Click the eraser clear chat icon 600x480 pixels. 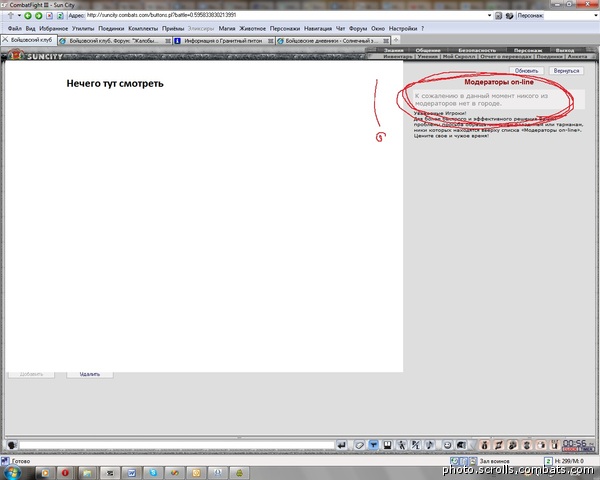coord(359,445)
